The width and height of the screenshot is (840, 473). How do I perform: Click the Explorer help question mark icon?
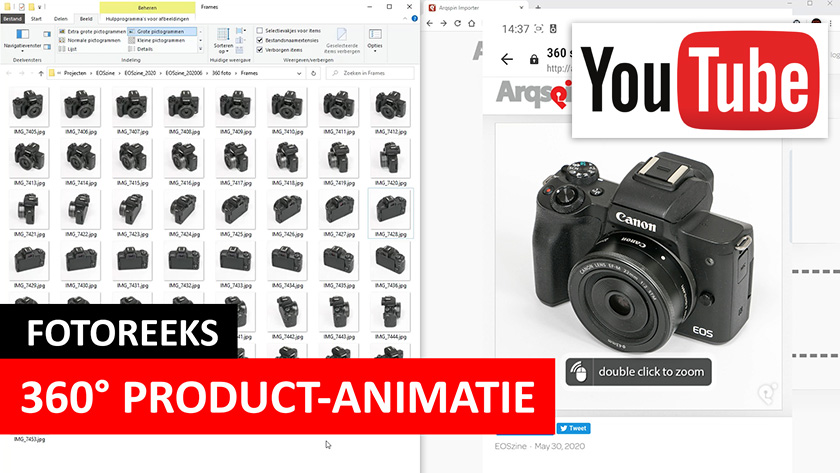coord(410,18)
